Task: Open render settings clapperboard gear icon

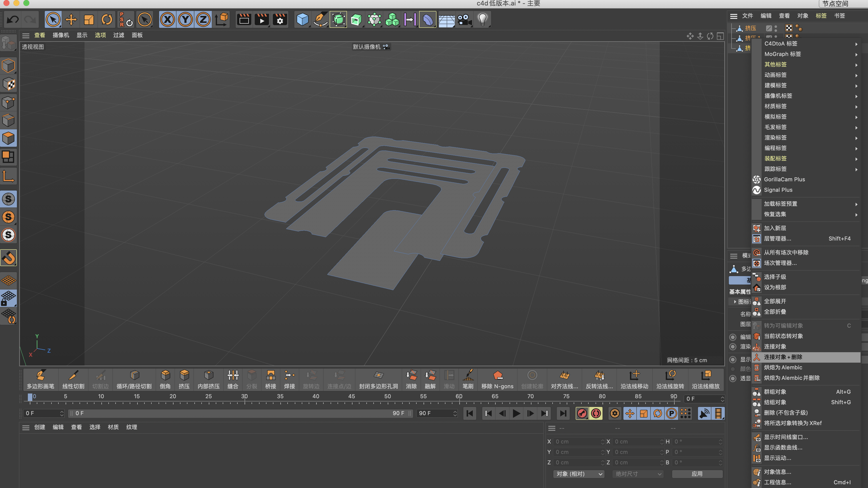Action: click(280, 20)
